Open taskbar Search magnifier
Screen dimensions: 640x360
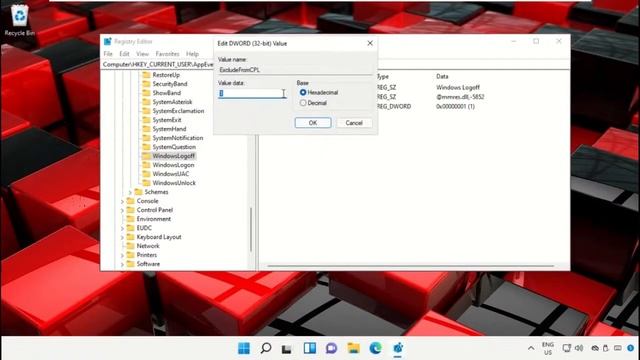(x=266, y=348)
